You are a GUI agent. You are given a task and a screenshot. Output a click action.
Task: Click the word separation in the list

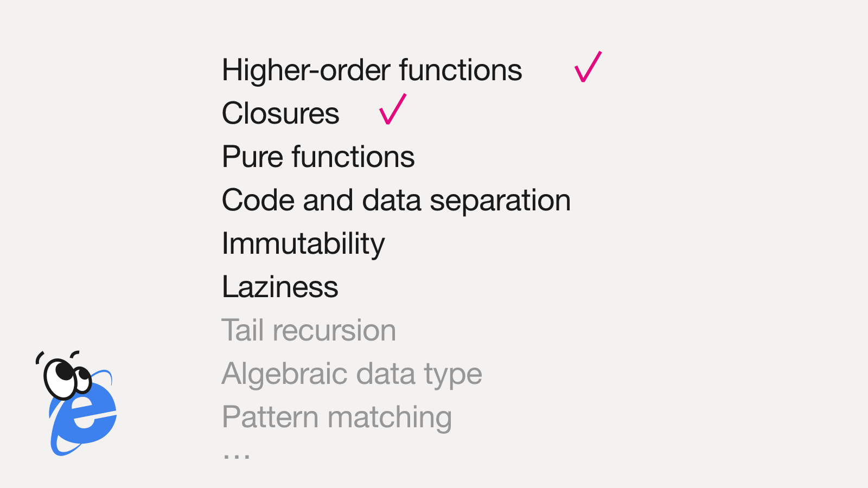(x=500, y=201)
